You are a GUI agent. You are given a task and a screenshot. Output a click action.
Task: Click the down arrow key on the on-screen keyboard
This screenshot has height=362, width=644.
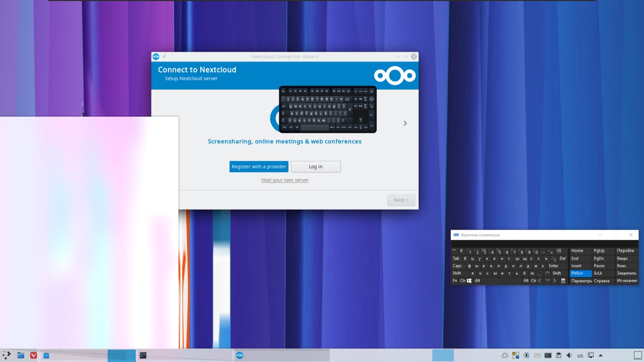(x=547, y=280)
